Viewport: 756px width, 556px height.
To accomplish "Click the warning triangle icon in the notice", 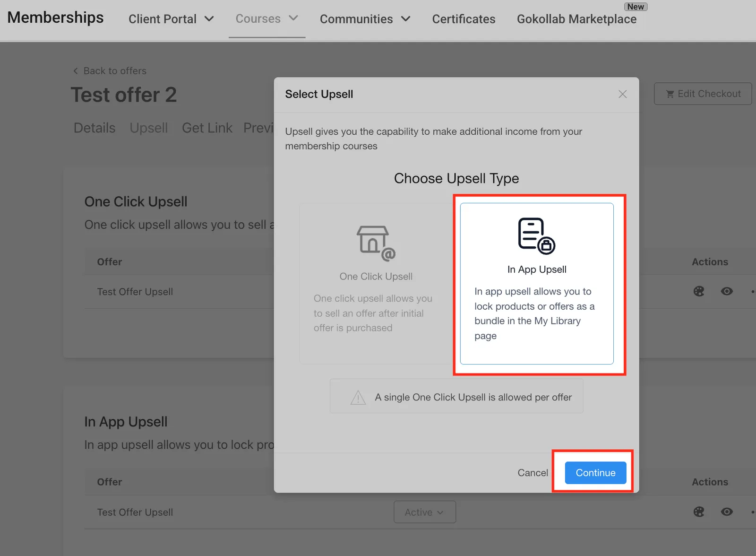I will 358,397.
